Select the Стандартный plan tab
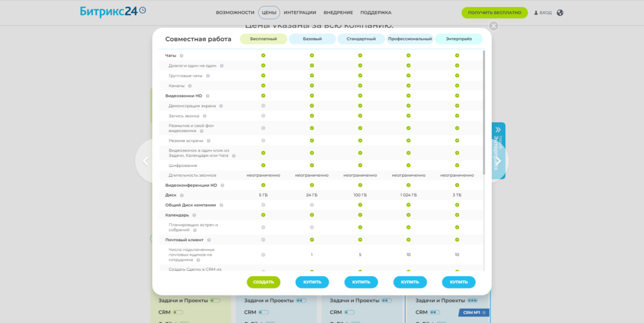The width and height of the screenshot is (644, 323). pyautogui.click(x=360, y=39)
